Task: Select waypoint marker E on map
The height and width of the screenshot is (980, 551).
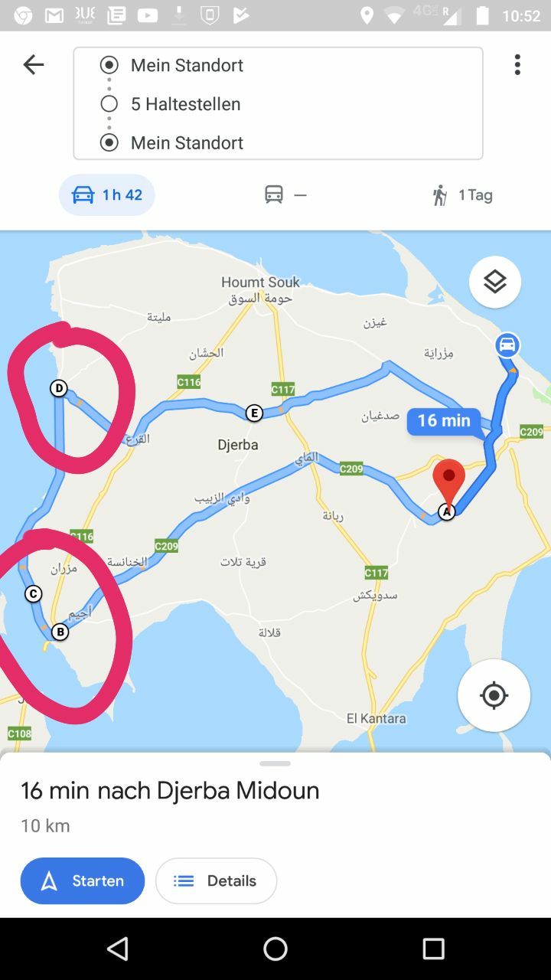Action: pos(254,413)
